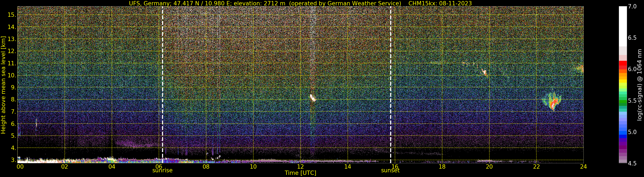The image size is (644, 177).
Task: Click the '12' time axis tick label
Action: (x=300, y=166)
